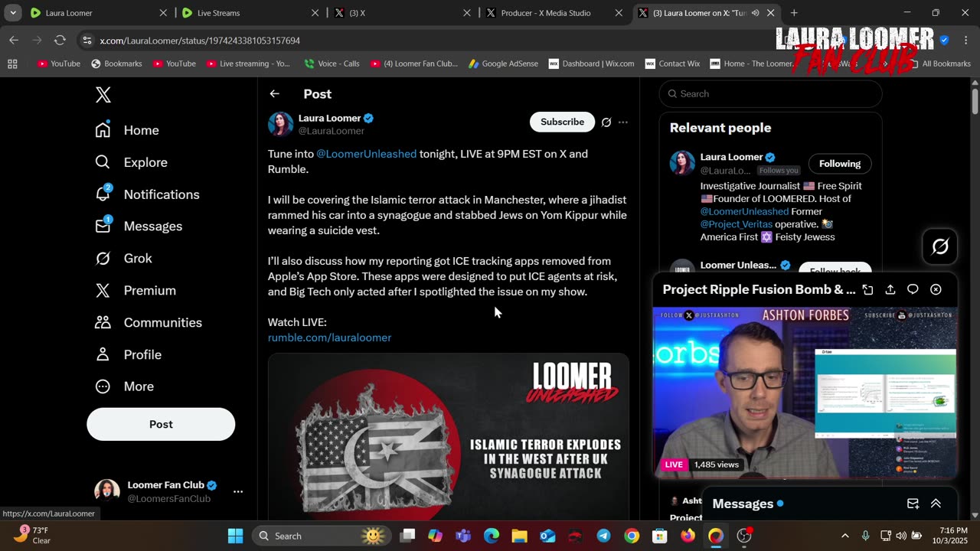Open chat for the live stream player
This screenshot has width=980, height=551.
(x=913, y=289)
